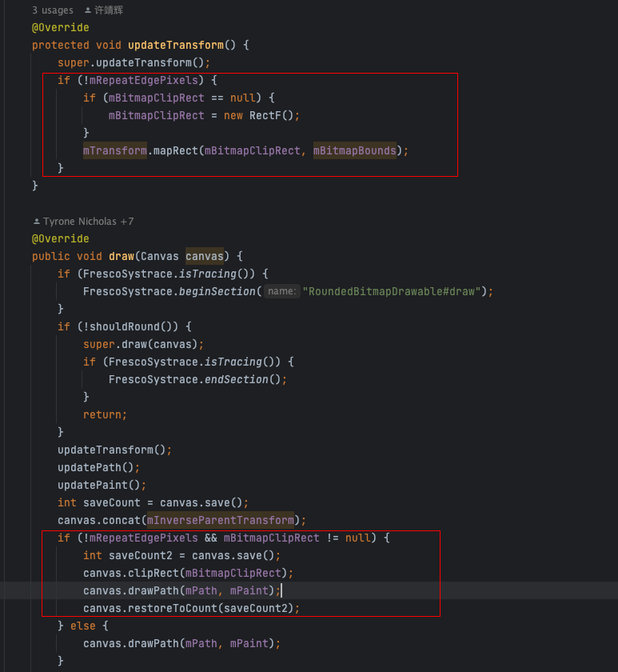This screenshot has height=672, width=618.
Task: Click the beginSection method call
Action: click(x=217, y=292)
